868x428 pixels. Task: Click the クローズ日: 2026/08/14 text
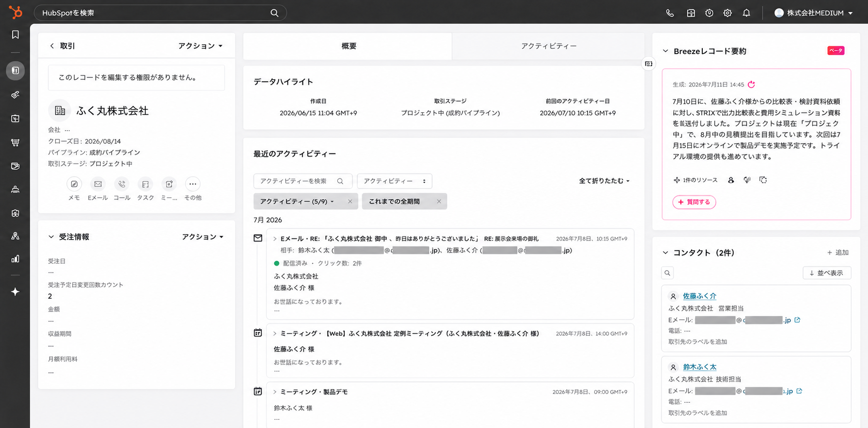click(x=84, y=141)
